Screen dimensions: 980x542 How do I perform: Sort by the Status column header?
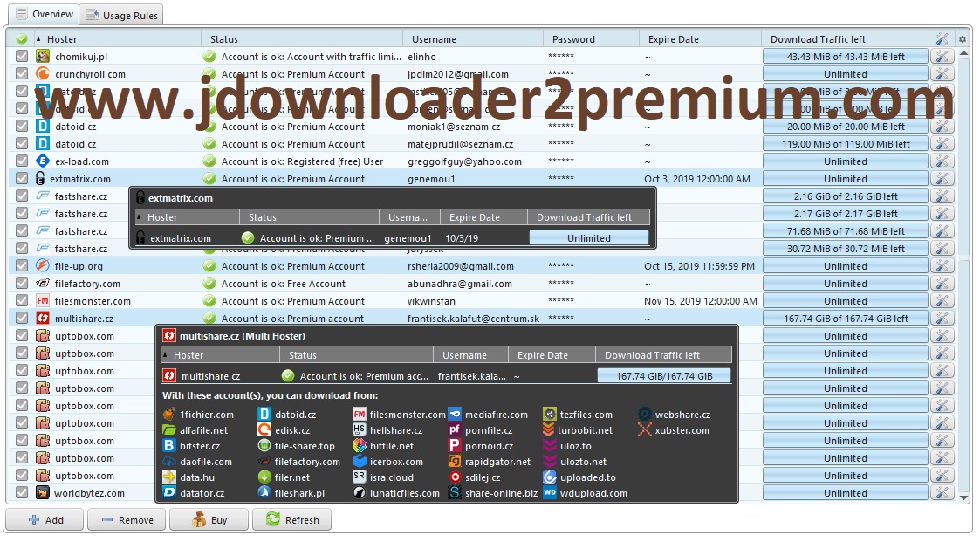pyautogui.click(x=301, y=38)
